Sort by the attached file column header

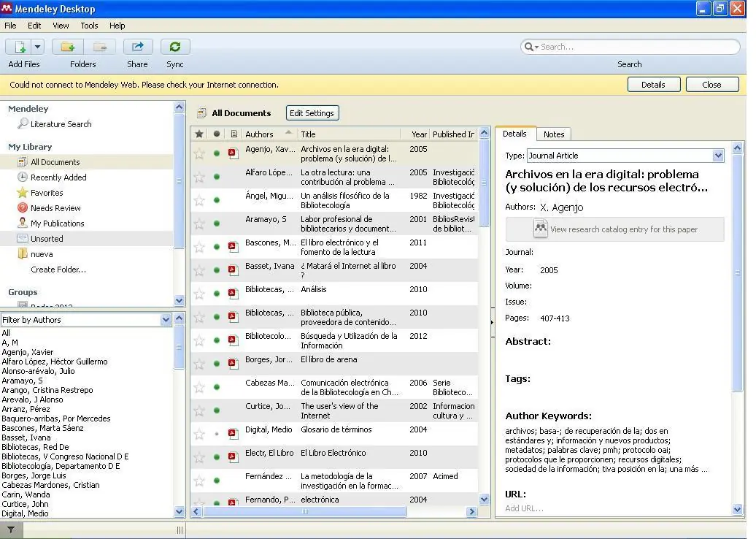[x=234, y=134]
